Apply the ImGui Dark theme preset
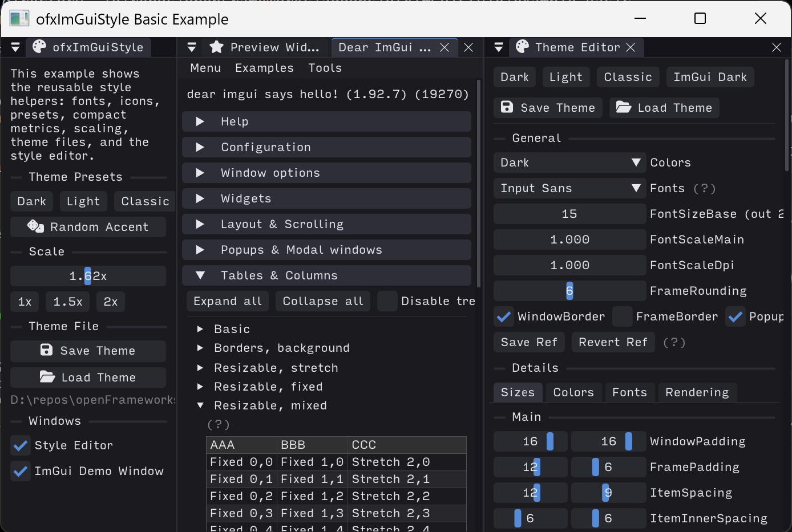 710,77
